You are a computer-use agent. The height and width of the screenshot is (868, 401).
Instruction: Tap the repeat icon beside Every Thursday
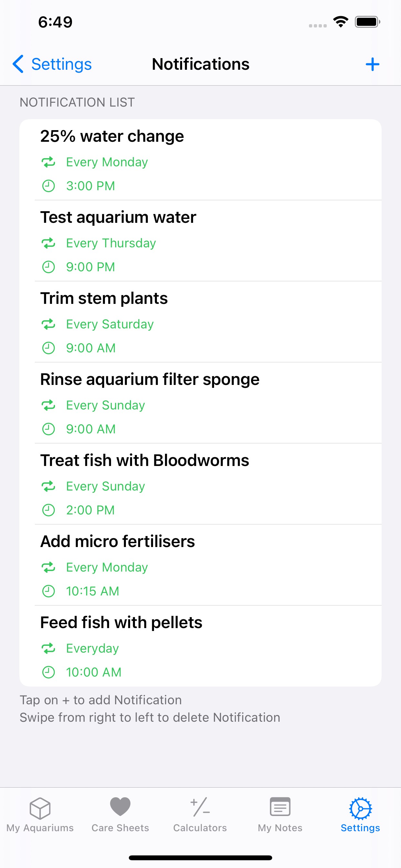[48, 243]
